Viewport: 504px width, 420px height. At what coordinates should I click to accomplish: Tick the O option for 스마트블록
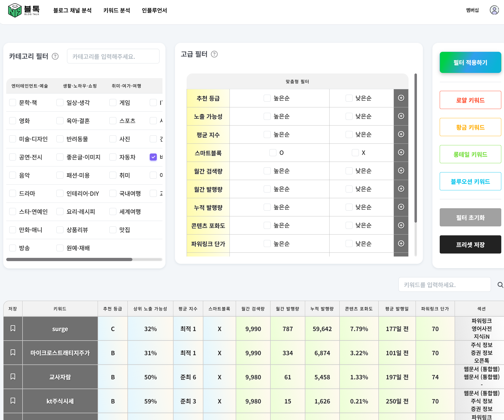273,153
